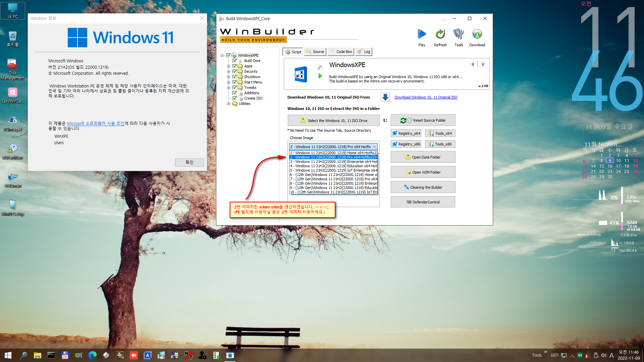Open the EasyWinSetup desktop icon
Viewport: 644px width, 362px height.
click(x=12, y=95)
